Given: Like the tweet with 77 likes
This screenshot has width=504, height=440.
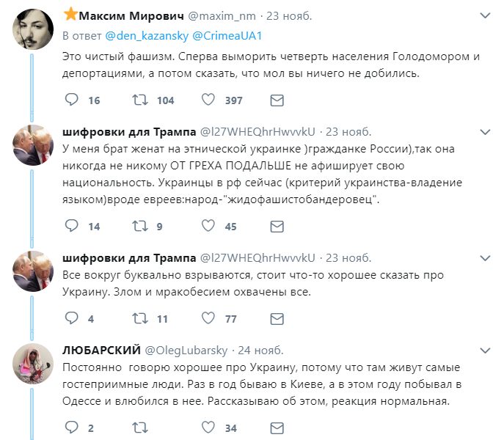Looking at the screenshot, I should (208, 318).
